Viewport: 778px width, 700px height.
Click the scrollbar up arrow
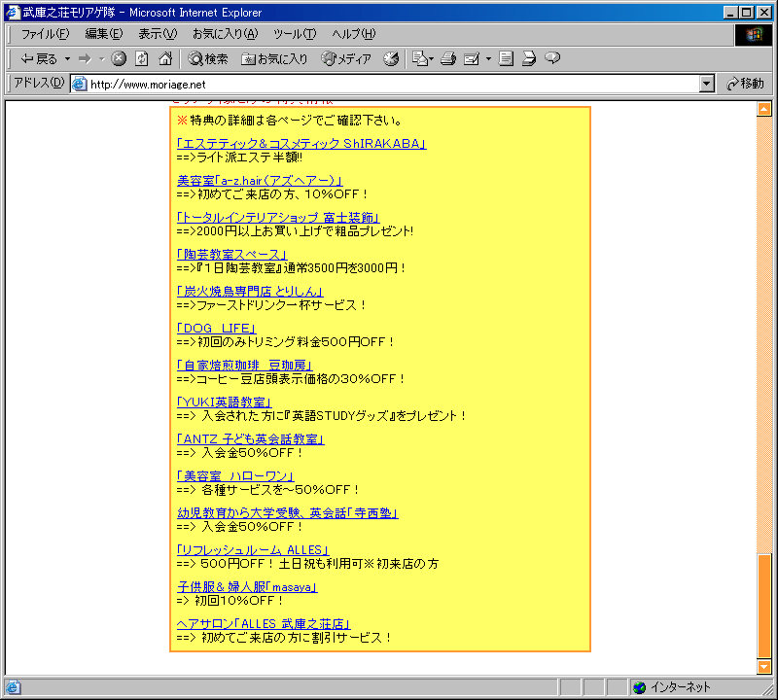764,109
